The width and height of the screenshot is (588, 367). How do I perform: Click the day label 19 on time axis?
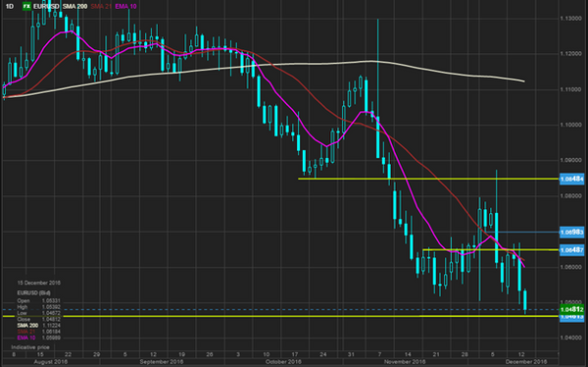click(x=181, y=354)
